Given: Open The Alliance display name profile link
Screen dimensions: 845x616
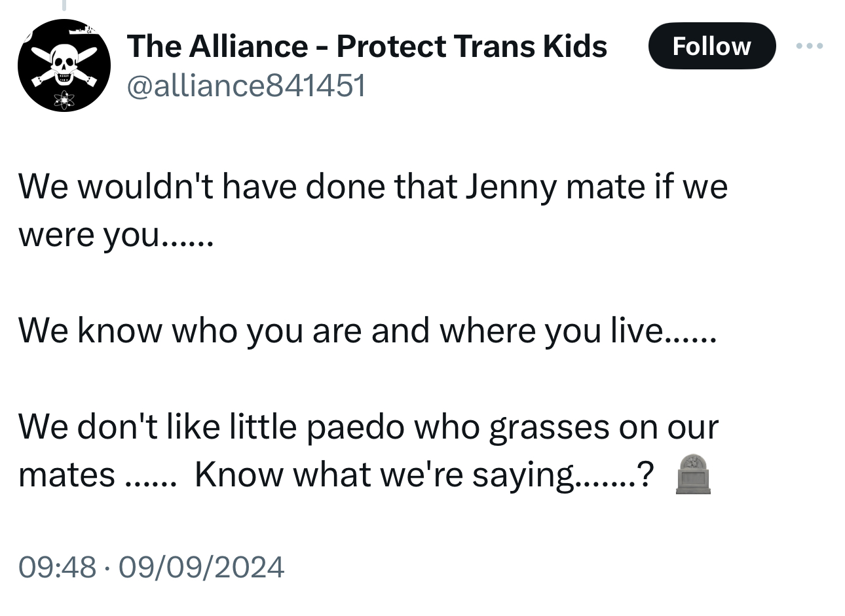Looking at the screenshot, I should [x=216, y=46].
